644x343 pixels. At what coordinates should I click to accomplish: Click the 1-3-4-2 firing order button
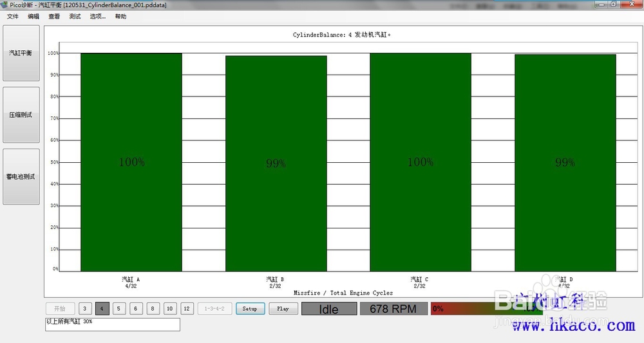[x=215, y=308]
